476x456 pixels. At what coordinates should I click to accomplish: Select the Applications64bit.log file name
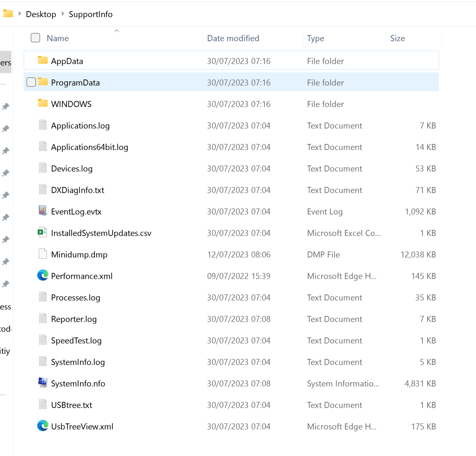(x=90, y=147)
